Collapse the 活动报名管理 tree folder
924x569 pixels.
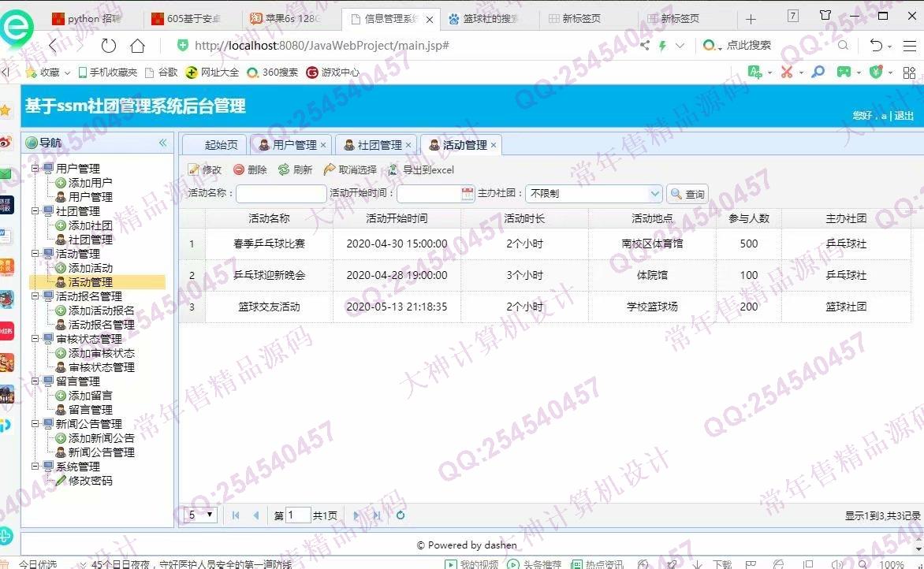pyautogui.click(x=35, y=296)
